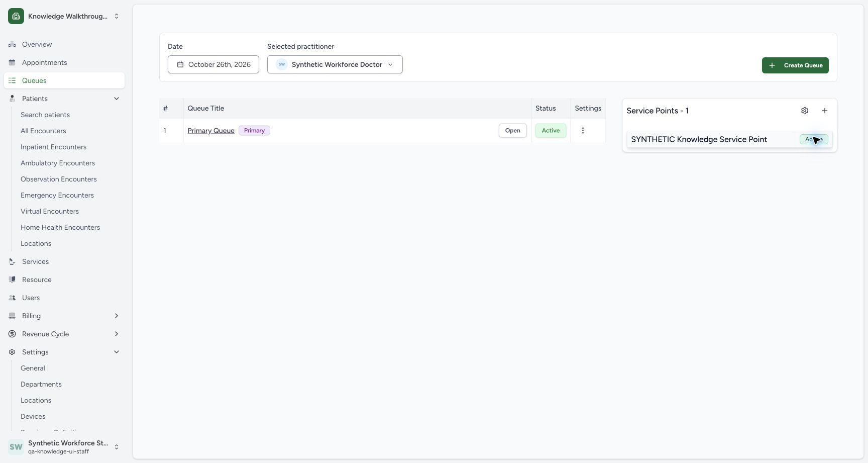868x463 pixels.
Task: Open Departments settings page
Action: pyautogui.click(x=41, y=384)
